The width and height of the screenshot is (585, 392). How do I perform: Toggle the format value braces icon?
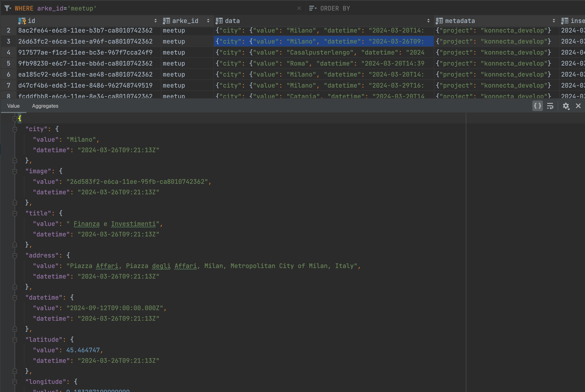tap(537, 106)
